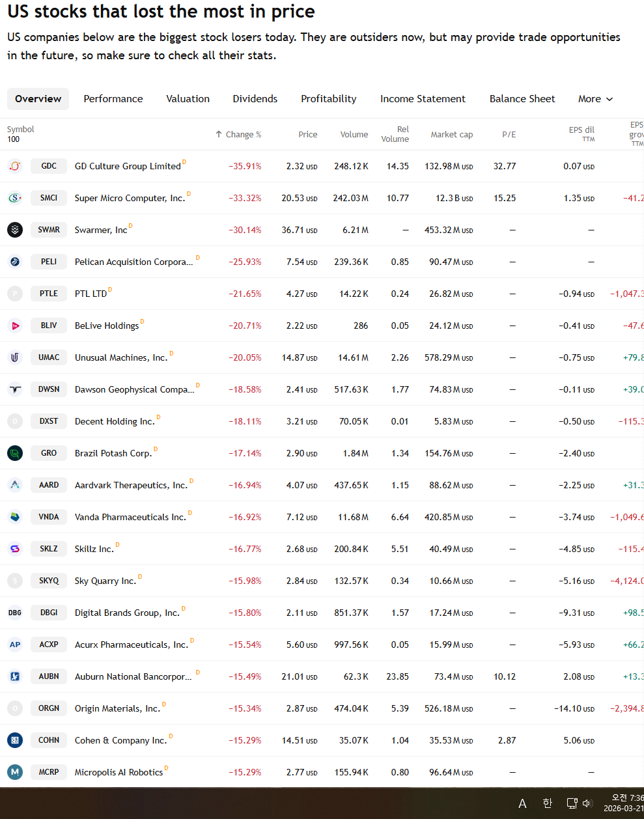The image size is (644, 819).
Task: Click the Digital Brands Group DBG logo
Action: pyautogui.click(x=15, y=613)
